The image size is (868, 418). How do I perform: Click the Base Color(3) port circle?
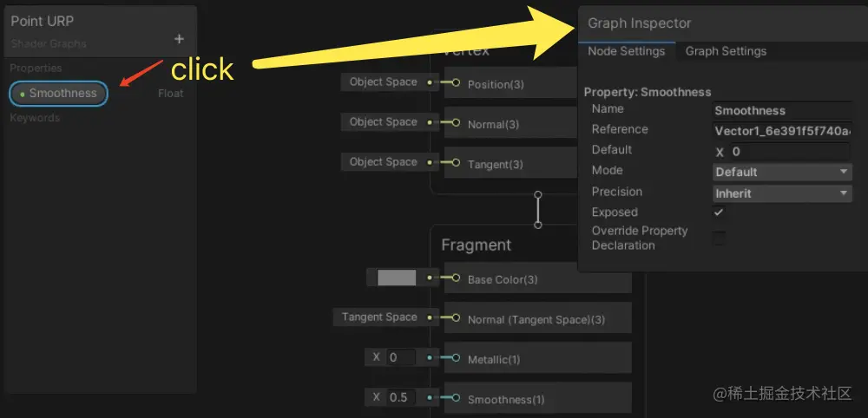coord(456,278)
